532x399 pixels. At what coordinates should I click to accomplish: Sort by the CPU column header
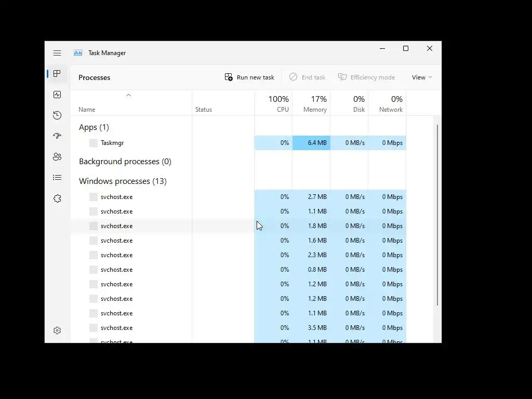(273, 104)
